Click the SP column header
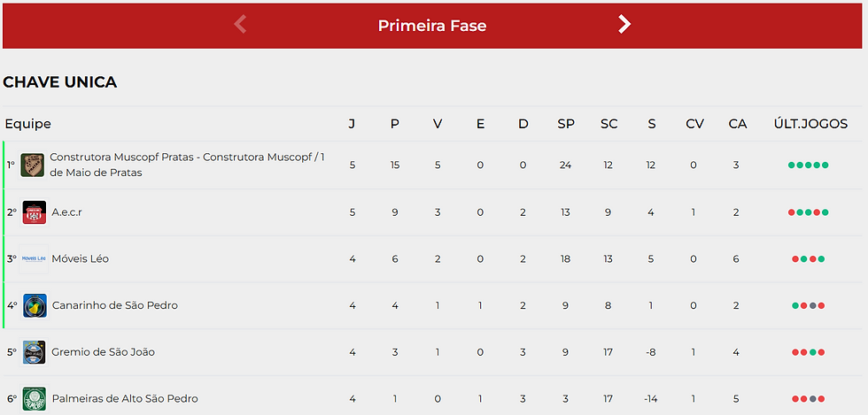868x415 pixels. coord(566,124)
